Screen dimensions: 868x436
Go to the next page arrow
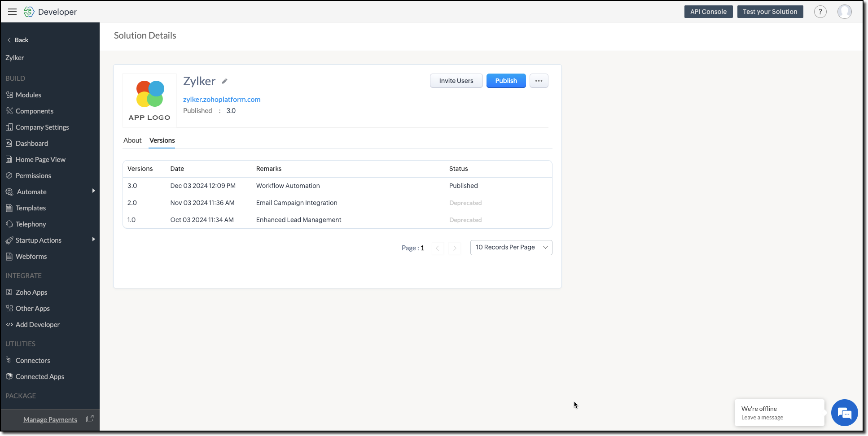click(455, 248)
